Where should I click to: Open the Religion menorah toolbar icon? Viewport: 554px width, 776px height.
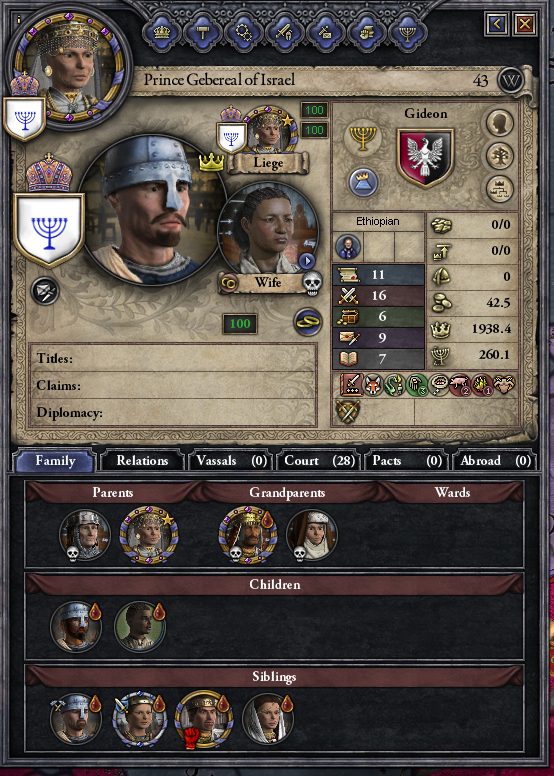pyautogui.click(x=407, y=33)
